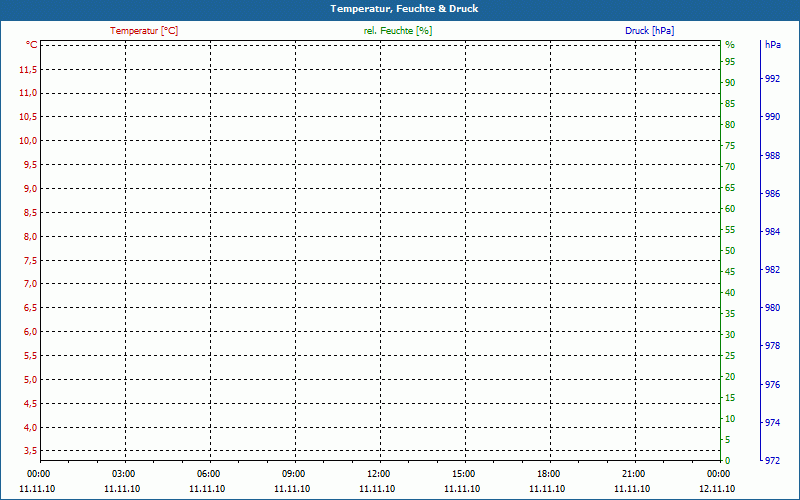Click the 18:00 time axis label
The image size is (800, 500).
tap(548, 474)
